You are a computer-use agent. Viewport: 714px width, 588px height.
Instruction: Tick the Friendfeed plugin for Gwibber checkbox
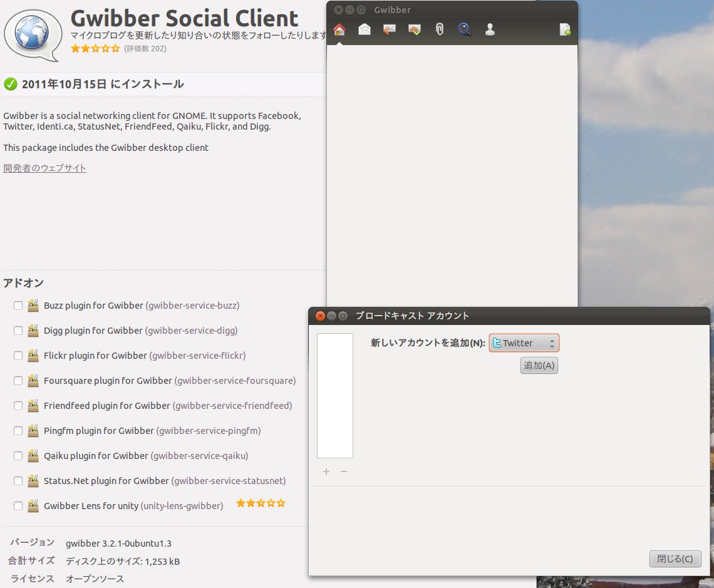coord(18,406)
